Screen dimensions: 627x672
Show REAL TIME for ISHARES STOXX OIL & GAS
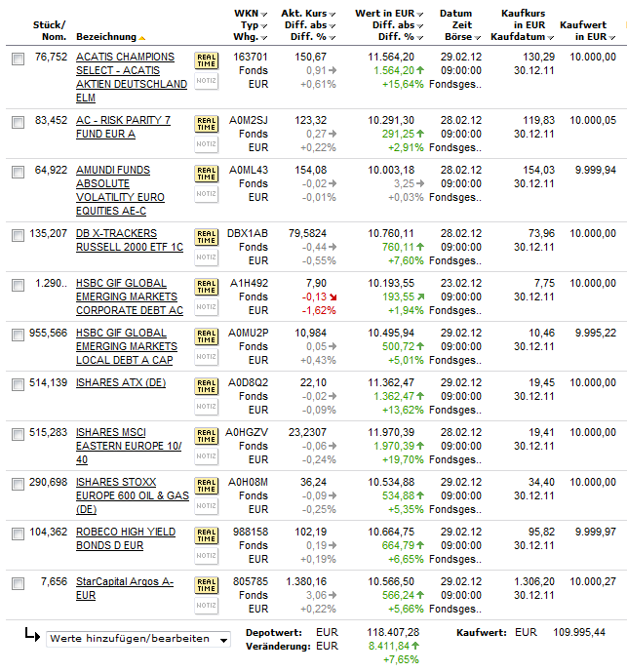(x=206, y=486)
